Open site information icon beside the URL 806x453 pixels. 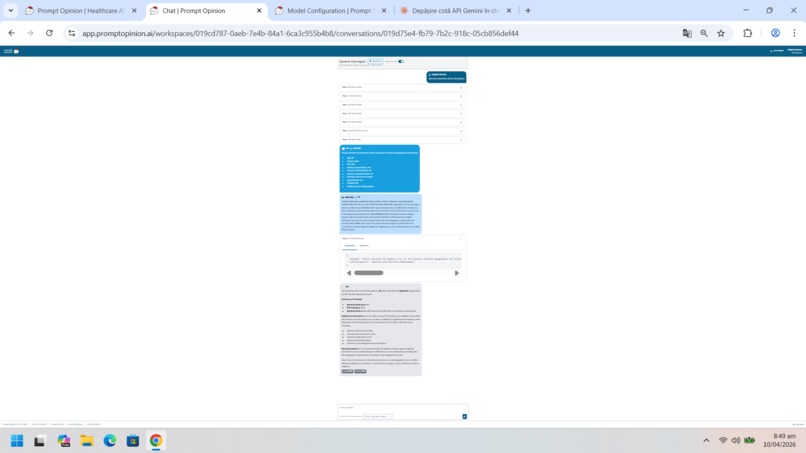point(72,33)
